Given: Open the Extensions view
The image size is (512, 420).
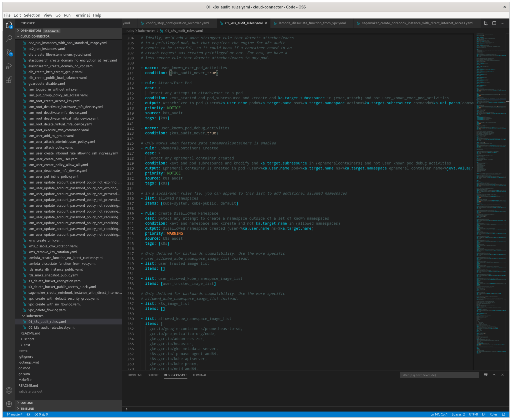Looking at the screenshot, I should click(9, 80).
